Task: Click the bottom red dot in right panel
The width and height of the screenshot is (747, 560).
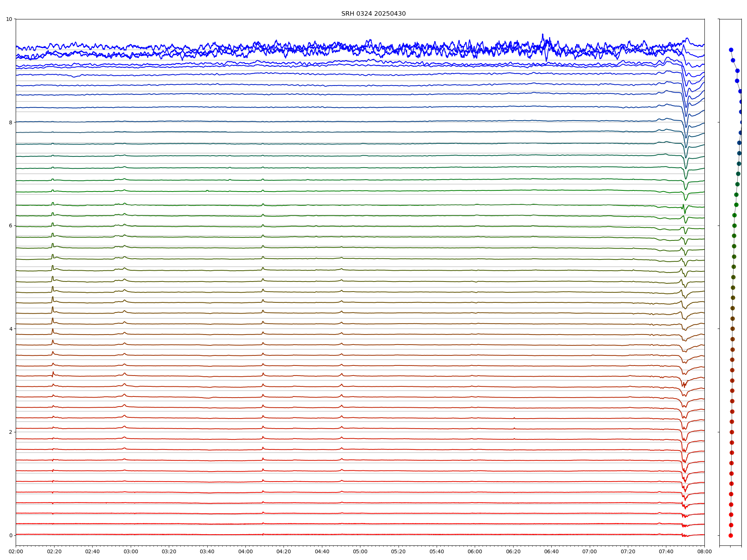Action: pos(731,535)
